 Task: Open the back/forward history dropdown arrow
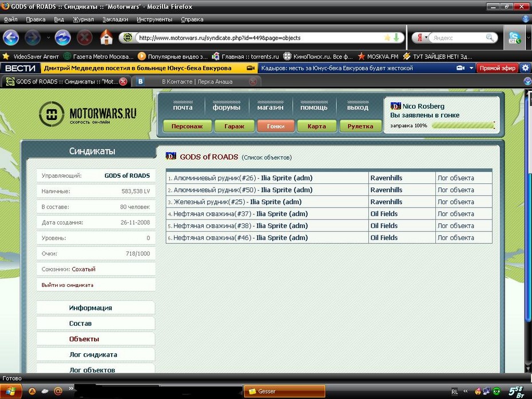(48, 38)
